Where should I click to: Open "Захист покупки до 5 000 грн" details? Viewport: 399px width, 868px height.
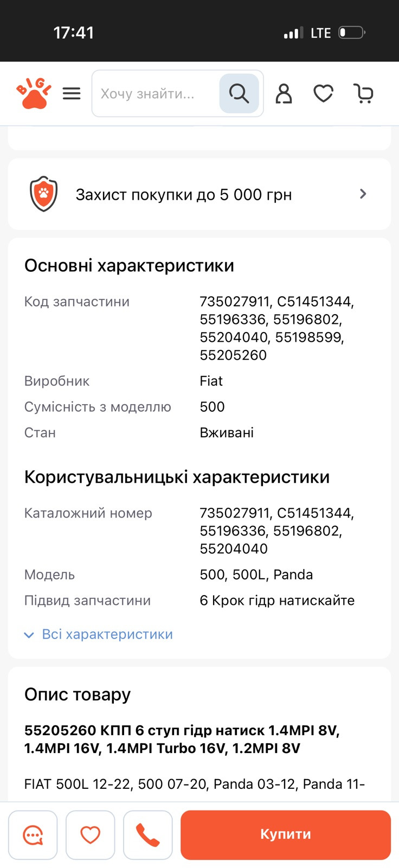184,194
